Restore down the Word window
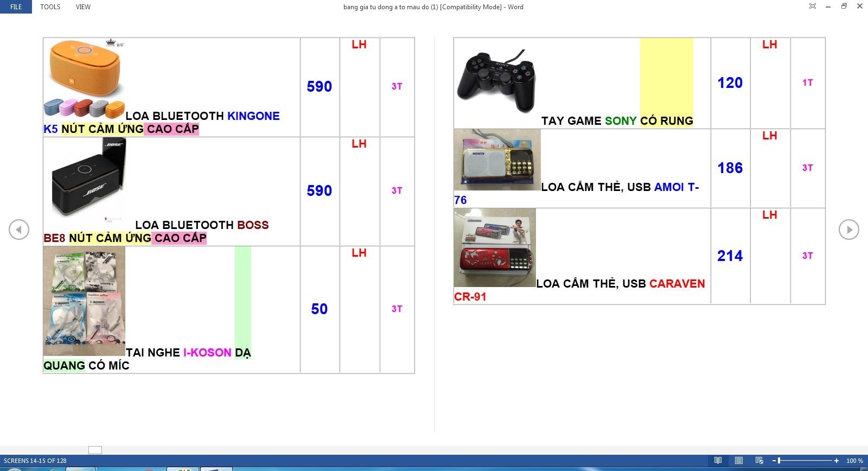The height and width of the screenshot is (471, 868). [844, 7]
